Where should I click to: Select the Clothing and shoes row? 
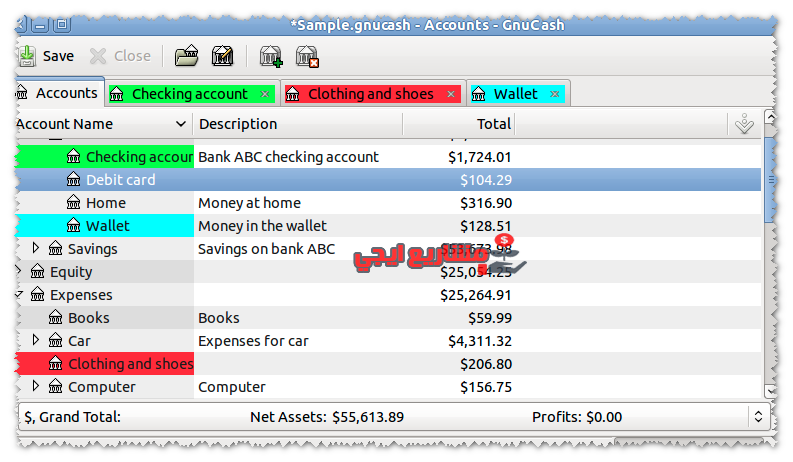[388, 364]
